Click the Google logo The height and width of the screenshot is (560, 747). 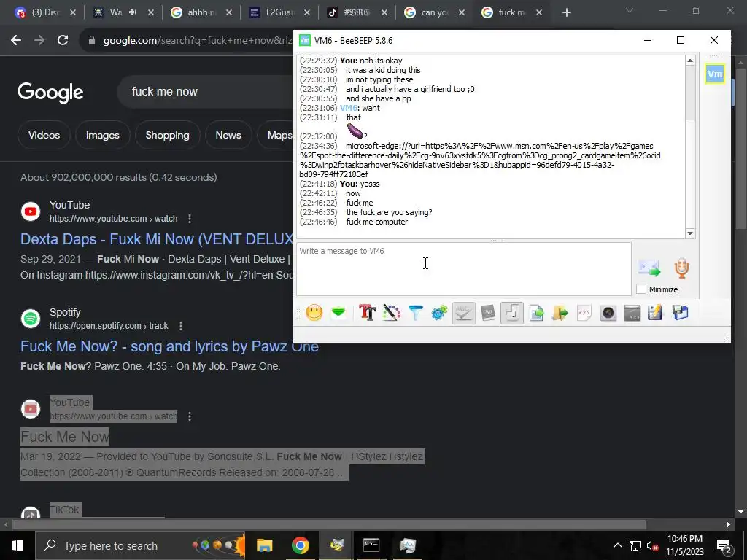point(50,92)
